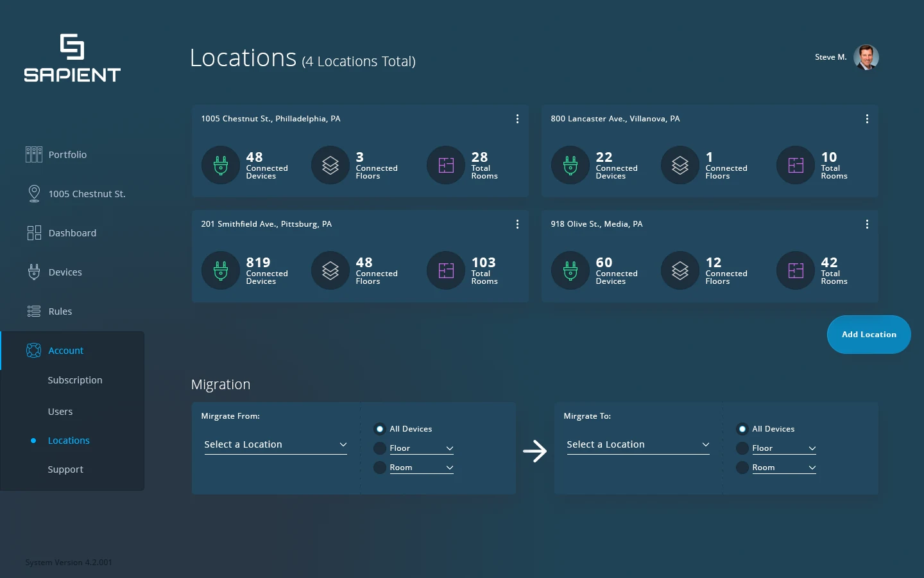The width and height of the screenshot is (924, 578).
Task: Open Select a Location dropdown under Migrate To
Action: (638, 444)
